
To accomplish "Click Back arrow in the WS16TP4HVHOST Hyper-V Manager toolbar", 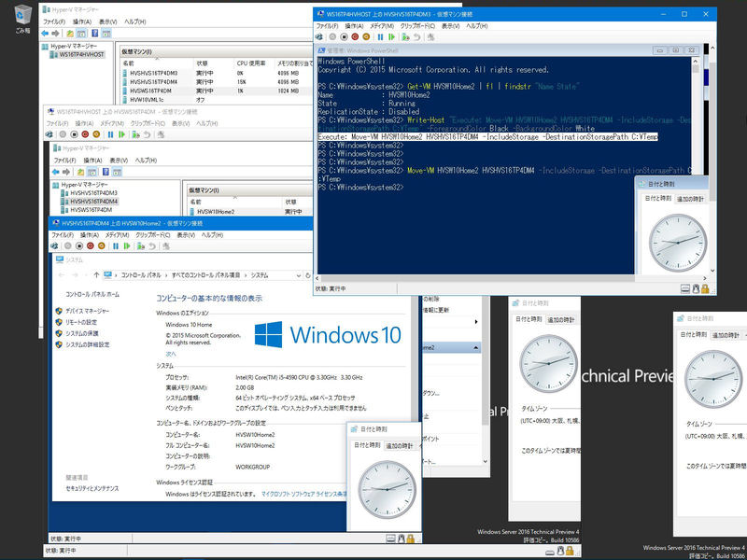I will (45, 34).
